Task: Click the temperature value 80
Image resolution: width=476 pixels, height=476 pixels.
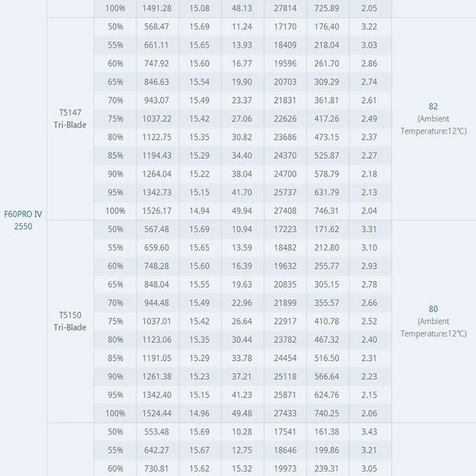Action: click(433, 309)
